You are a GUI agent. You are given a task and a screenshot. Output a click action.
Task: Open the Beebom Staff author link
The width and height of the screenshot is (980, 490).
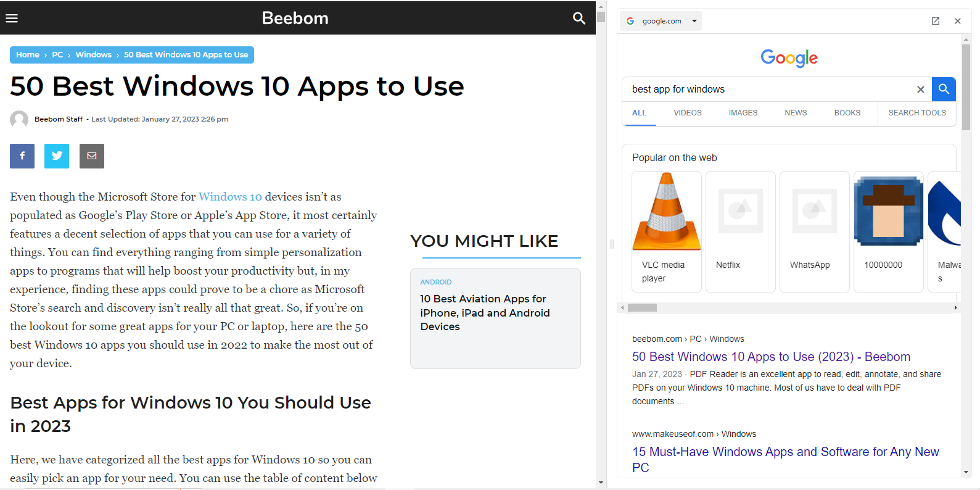pos(59,119)
